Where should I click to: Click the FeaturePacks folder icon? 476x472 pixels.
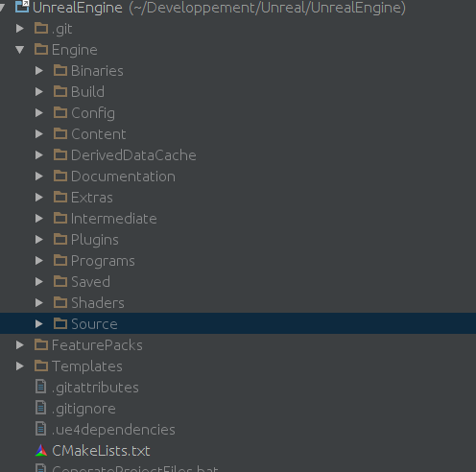point(41,344)
